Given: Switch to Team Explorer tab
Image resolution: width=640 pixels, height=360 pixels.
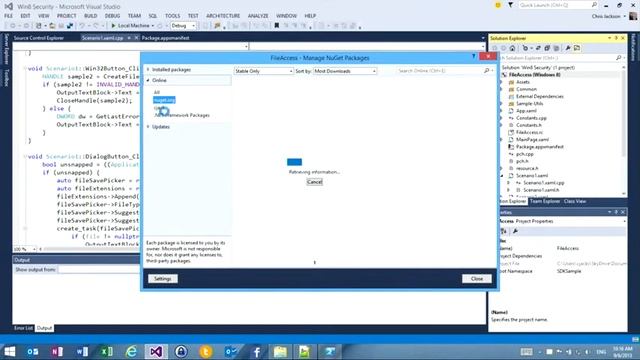Looking at the screenshot, I should tap(544, 201).
